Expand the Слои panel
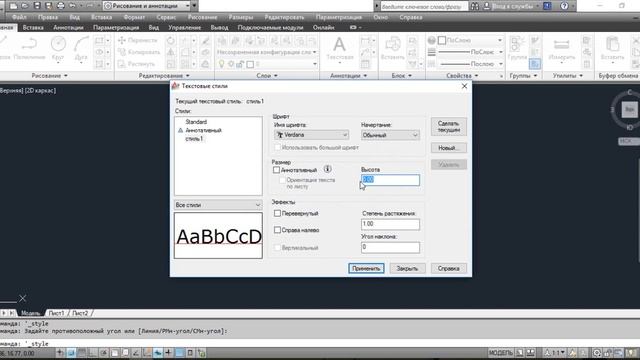 [x=267, y=76]
